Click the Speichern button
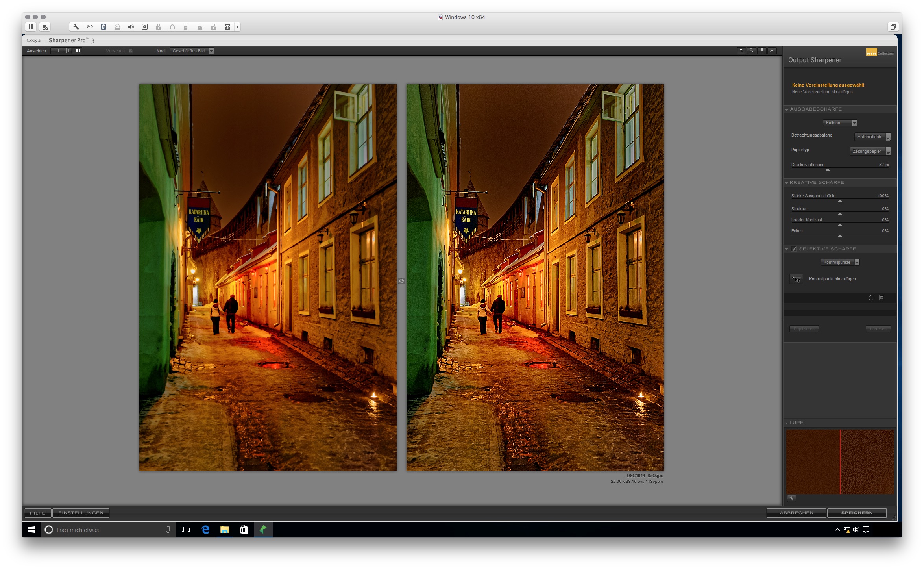Viewport: 924px width, 569px height. pos(856,513)
